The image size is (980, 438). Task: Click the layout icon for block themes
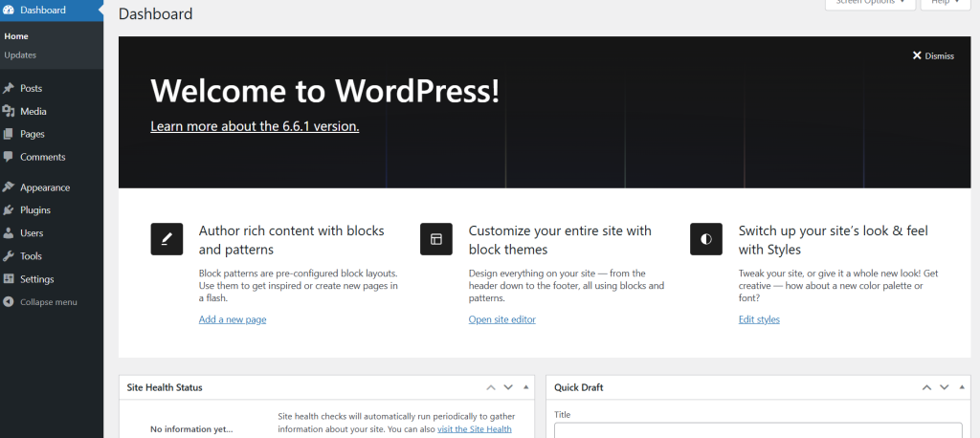click(x=436, y=239)
